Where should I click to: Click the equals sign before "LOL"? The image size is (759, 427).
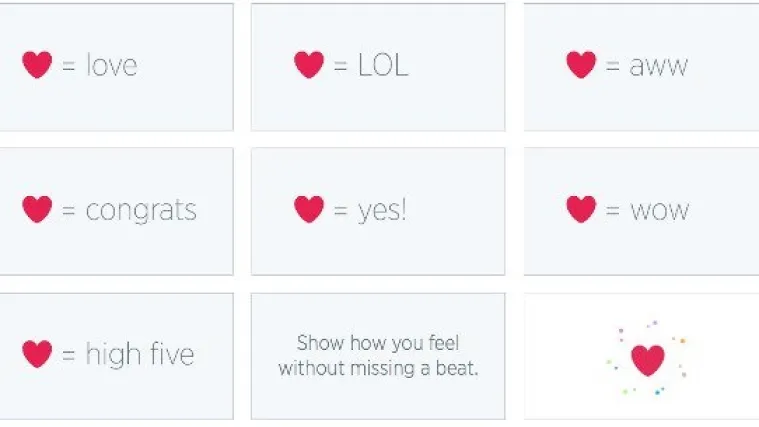pyautogui.click(x=341, y=67)
